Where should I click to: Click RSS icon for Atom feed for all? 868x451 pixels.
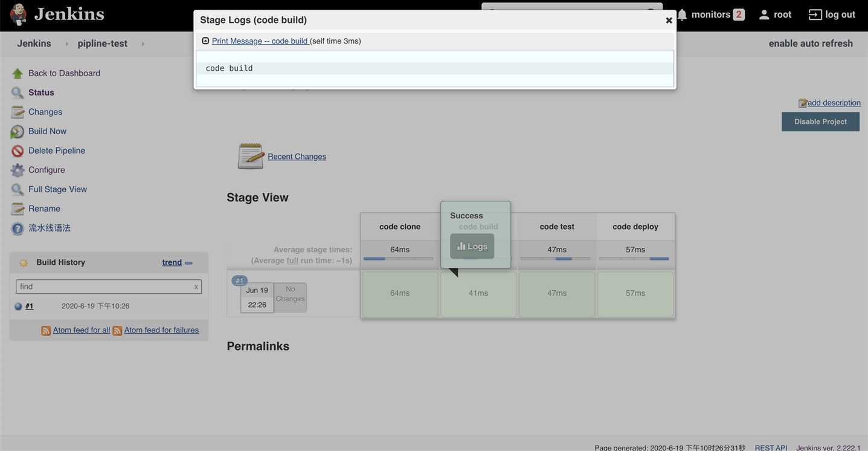(x=46, y=331)
